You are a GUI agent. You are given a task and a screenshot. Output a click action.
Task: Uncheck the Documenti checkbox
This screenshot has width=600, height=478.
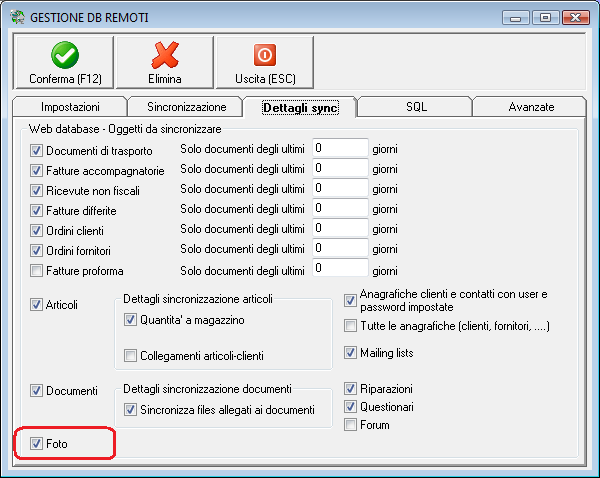point(36,391)
